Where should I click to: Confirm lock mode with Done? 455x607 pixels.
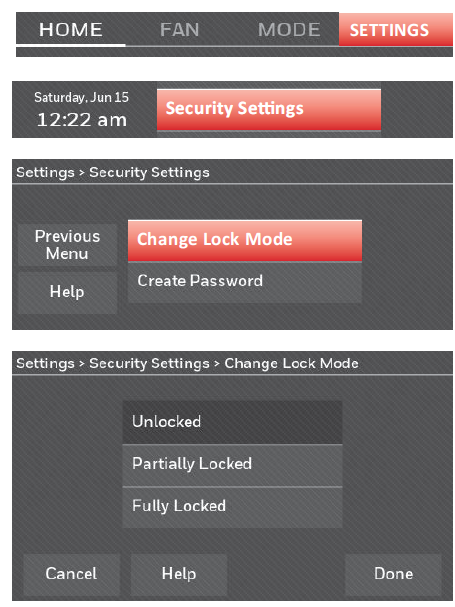(393, 574)
